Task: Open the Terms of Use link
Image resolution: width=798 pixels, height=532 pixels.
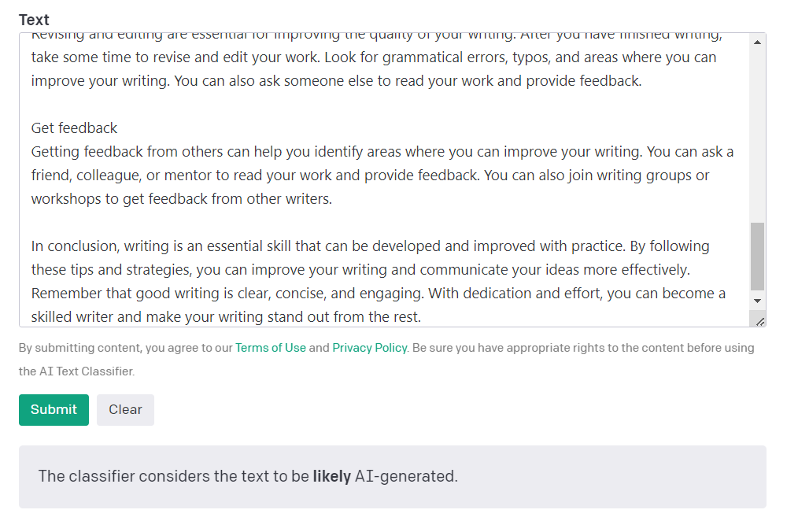Action: coord(271,348)
